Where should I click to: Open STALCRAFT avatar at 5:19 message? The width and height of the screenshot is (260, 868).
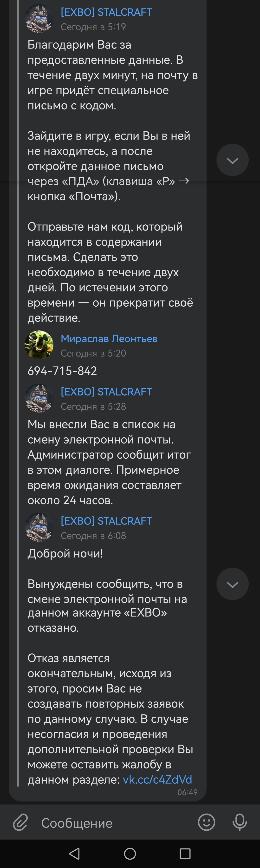[x=39, y=19]
